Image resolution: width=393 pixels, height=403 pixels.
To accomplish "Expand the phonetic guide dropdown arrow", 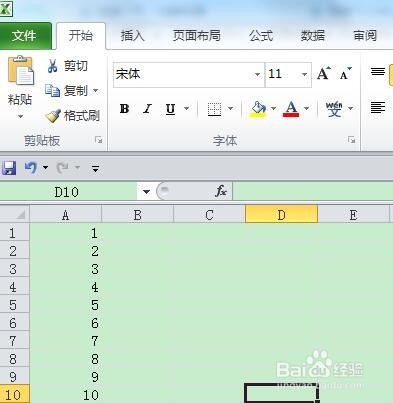I will [x=350, y=108].
